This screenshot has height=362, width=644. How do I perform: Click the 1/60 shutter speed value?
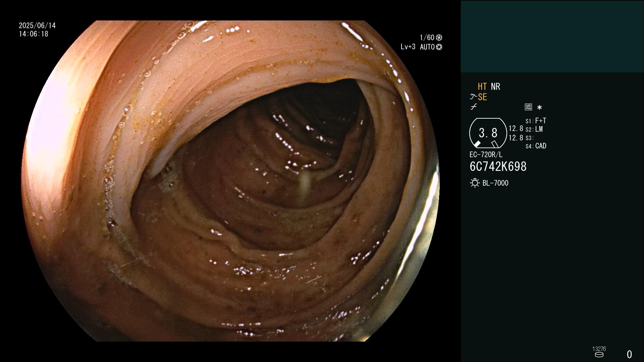pos(427,38)
